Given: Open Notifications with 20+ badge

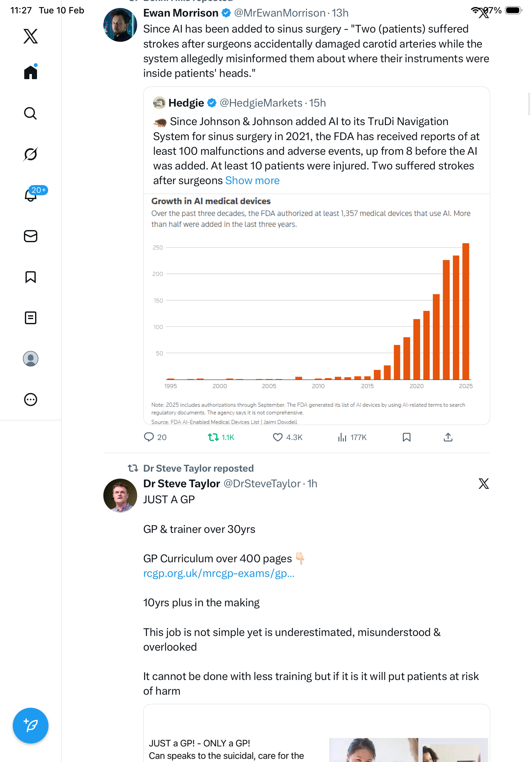Looking at the screenshot, I should (31, 195).
